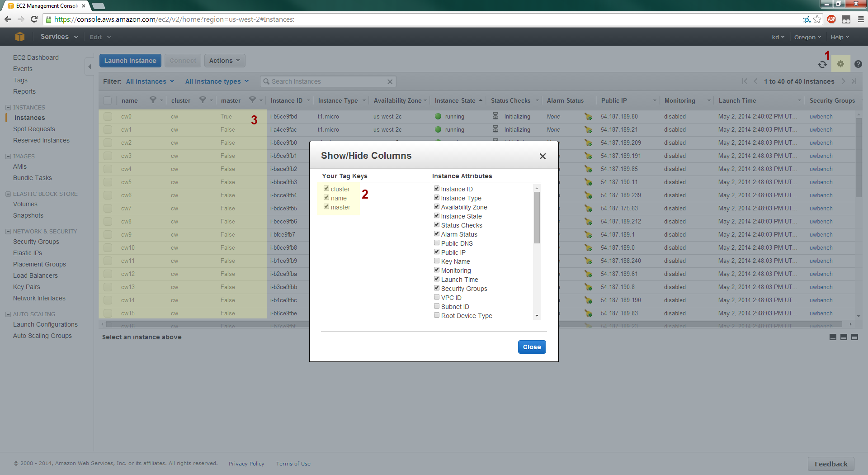The image size is (868, 475).
Task: Check the VPC ID column checkbox
Action: click(437, 297)
